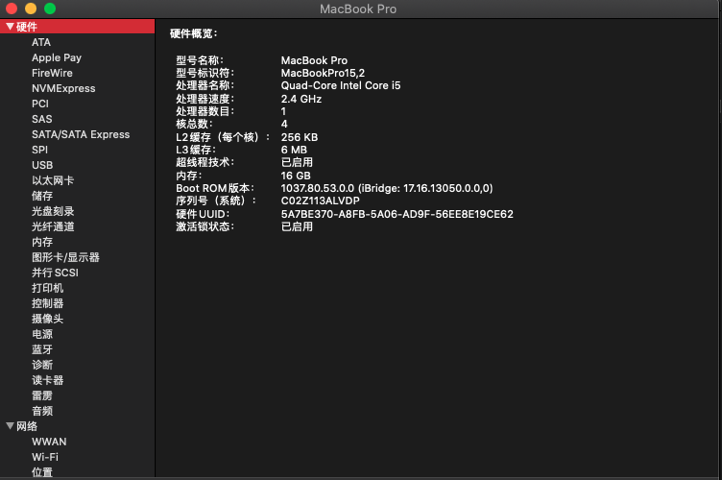
Task: Open the 摄像头 entry
Action: pyautogui.click(x=47, y=319)
